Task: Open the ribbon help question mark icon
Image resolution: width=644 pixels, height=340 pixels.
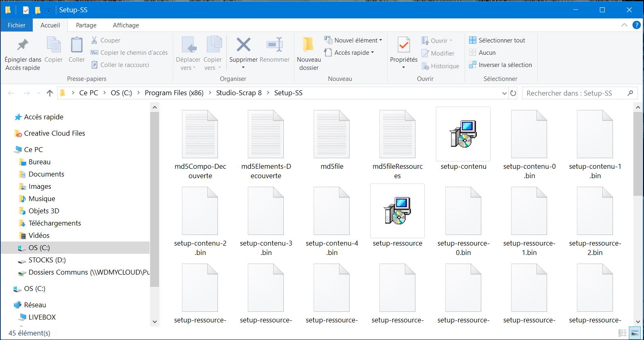Action: pos(636,25)
